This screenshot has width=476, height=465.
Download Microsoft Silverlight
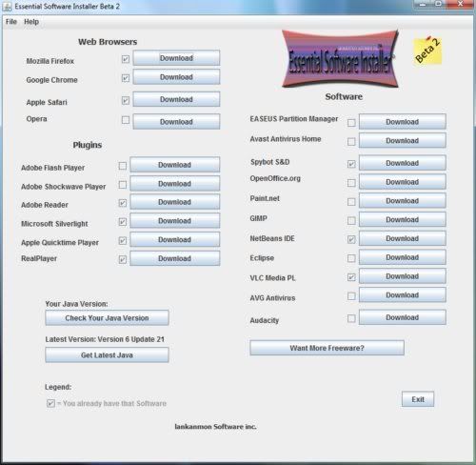click(174, 220)
